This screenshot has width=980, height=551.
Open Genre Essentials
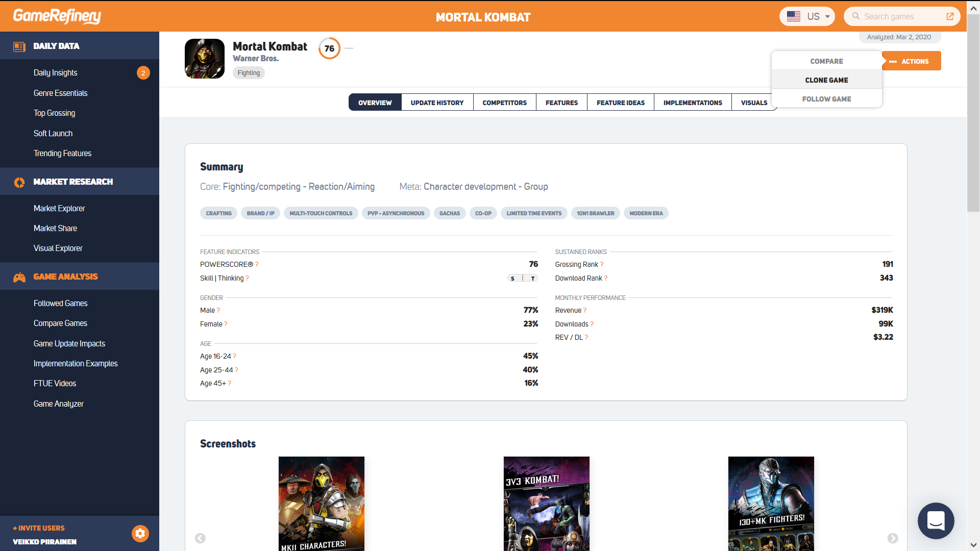point(61,93)
